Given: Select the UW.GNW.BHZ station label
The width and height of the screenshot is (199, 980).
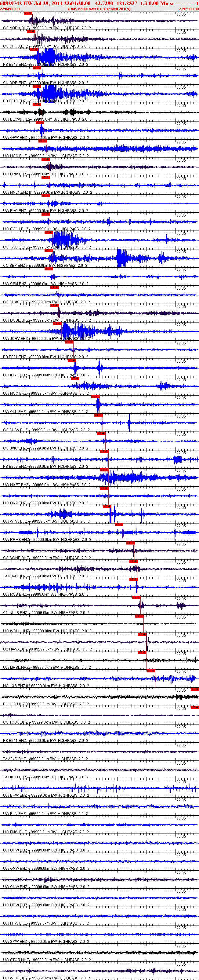Looking at the screenshot, I should click(15, 887).
